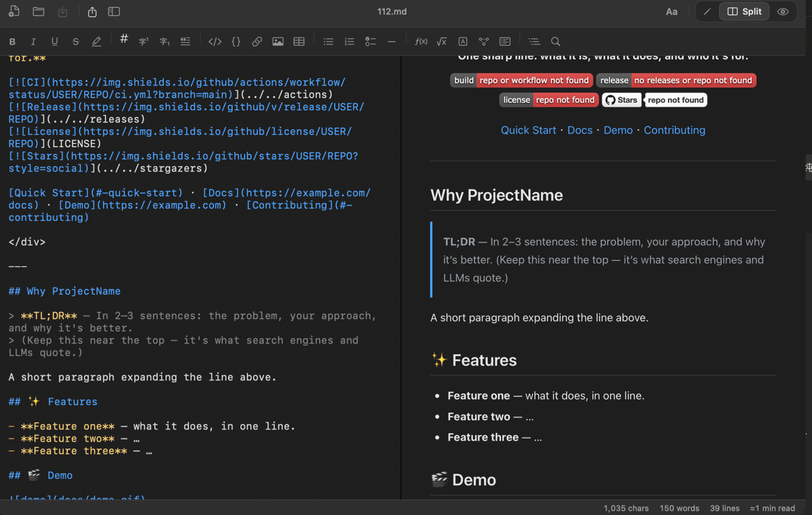Insert a code block with braces icon

(236, 41)
